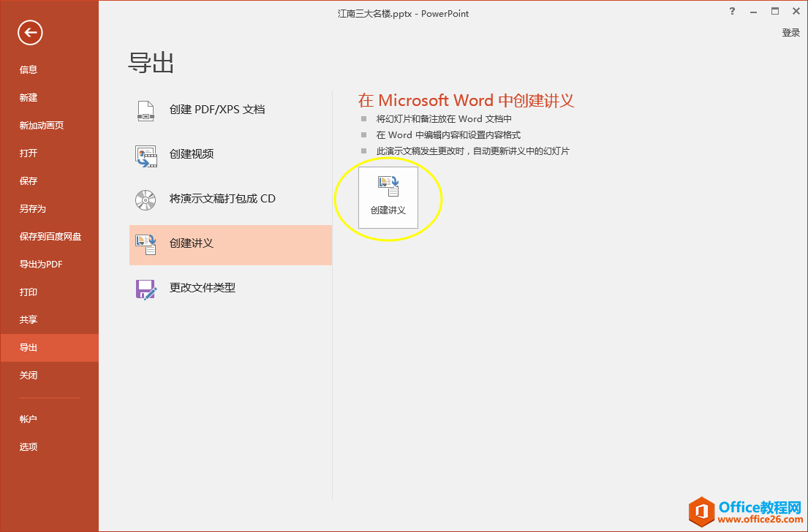Open 导出为PDF from the sidebar
This screenshot has height=532, width=808.
(x=40, y=264)
